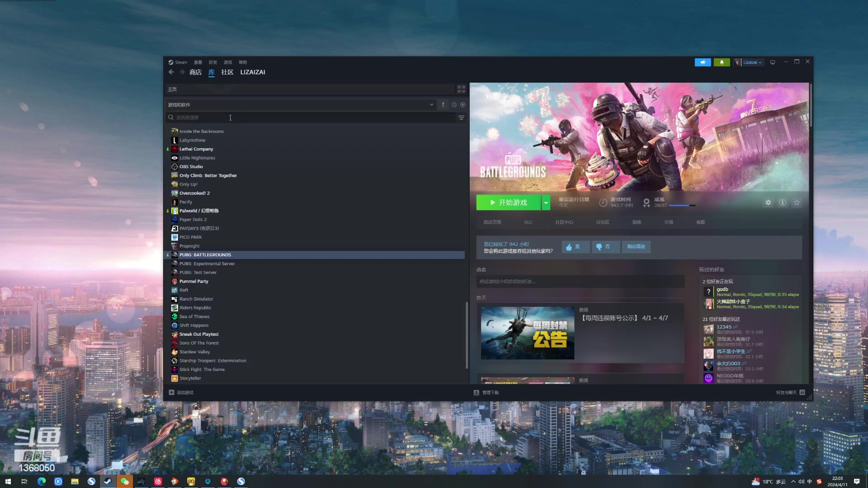868x488 pixels.
Task: Click 稍后再说 (ask later) button
Action: point(636,247)
